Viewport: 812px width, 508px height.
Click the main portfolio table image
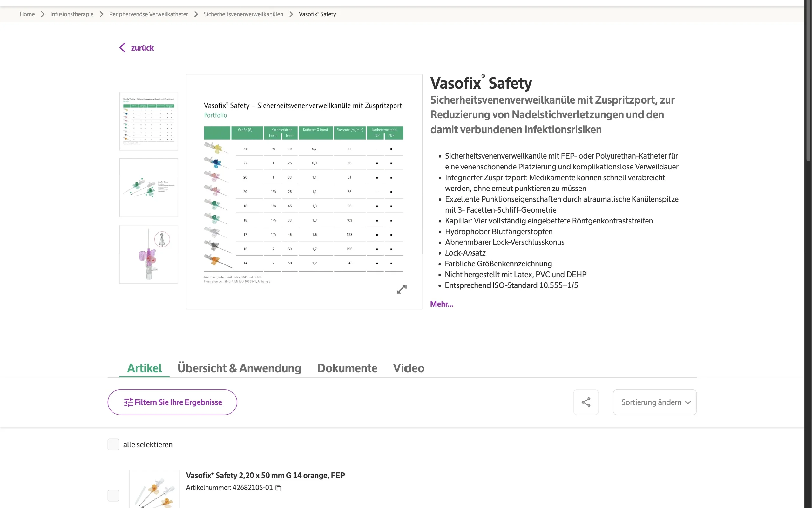coord(304,191)
